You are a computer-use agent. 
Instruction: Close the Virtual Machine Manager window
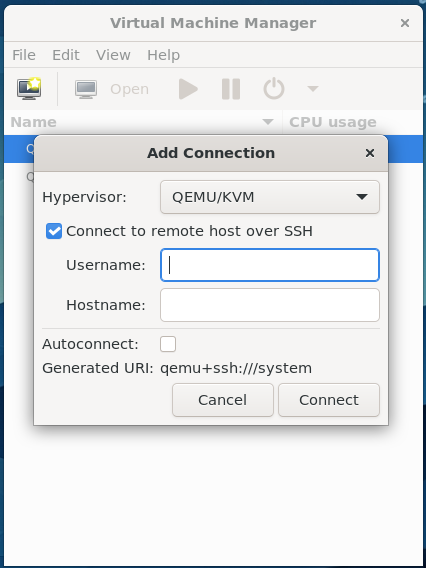[405, 23]
